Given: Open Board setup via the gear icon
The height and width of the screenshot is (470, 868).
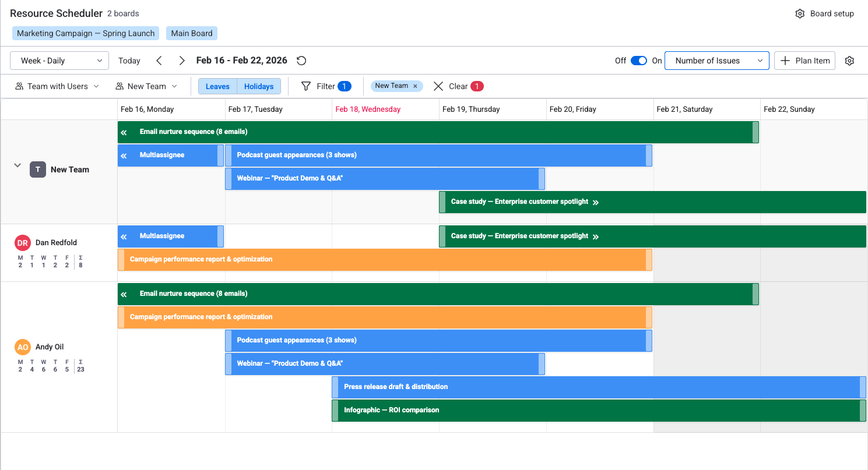Looking at the screenshot, I should point(800,13).
